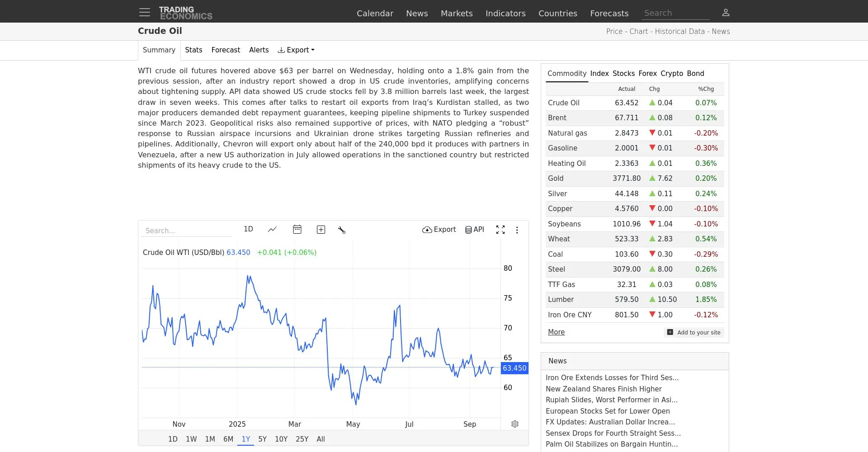Add comparison with plus box icon
The height and width of the screenshot is (452, 868).
point(321,230)
